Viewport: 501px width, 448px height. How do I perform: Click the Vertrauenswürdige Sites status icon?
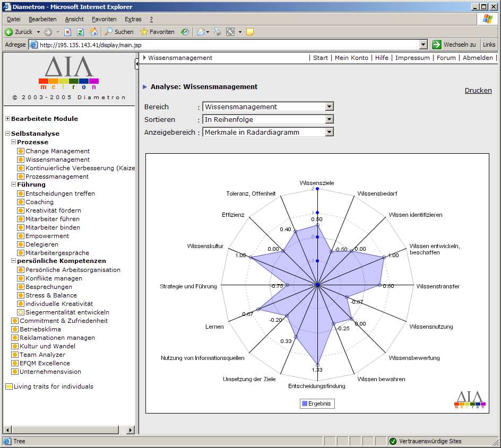(393, 441)
